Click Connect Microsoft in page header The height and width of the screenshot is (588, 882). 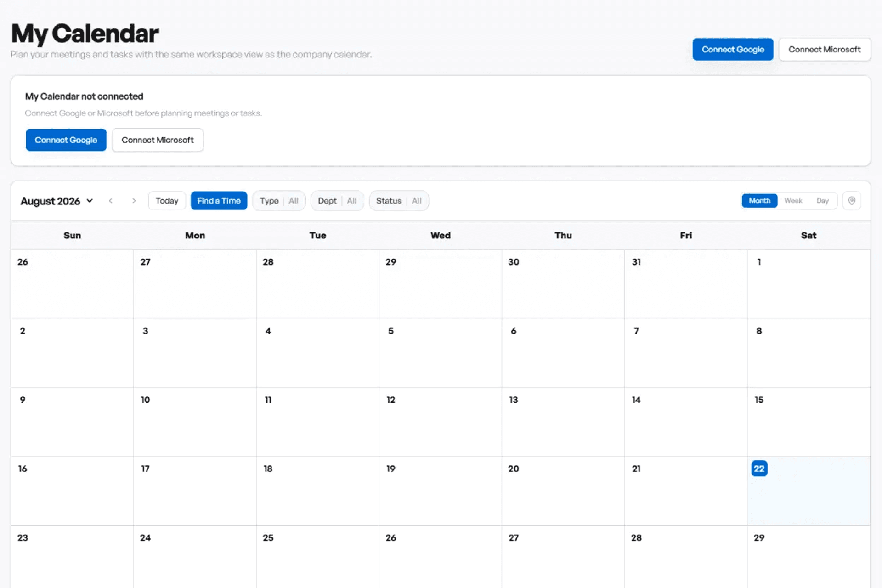[825, 49]
